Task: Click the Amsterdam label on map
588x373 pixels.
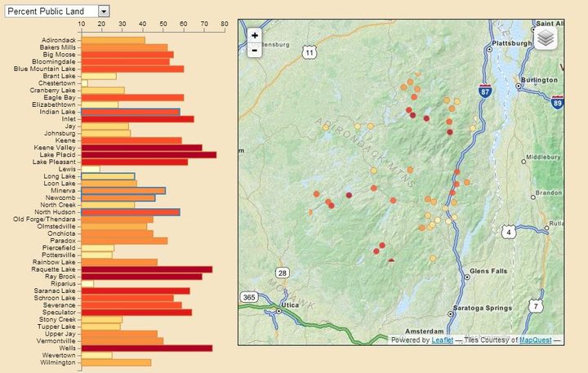Action: [424, 331]
